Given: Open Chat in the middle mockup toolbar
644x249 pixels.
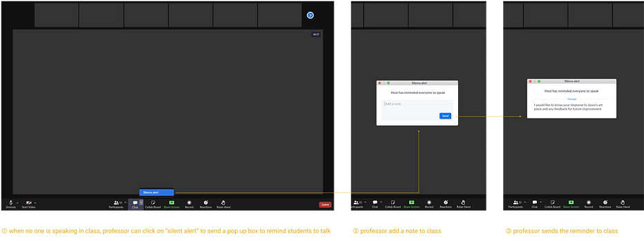Looking at the screenshot, I should [375, 204].
